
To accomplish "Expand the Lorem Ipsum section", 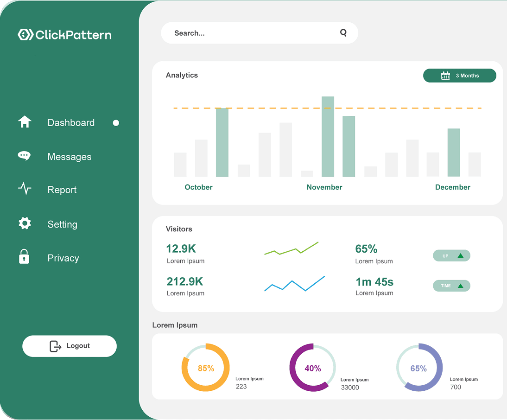I will [175, 325].
